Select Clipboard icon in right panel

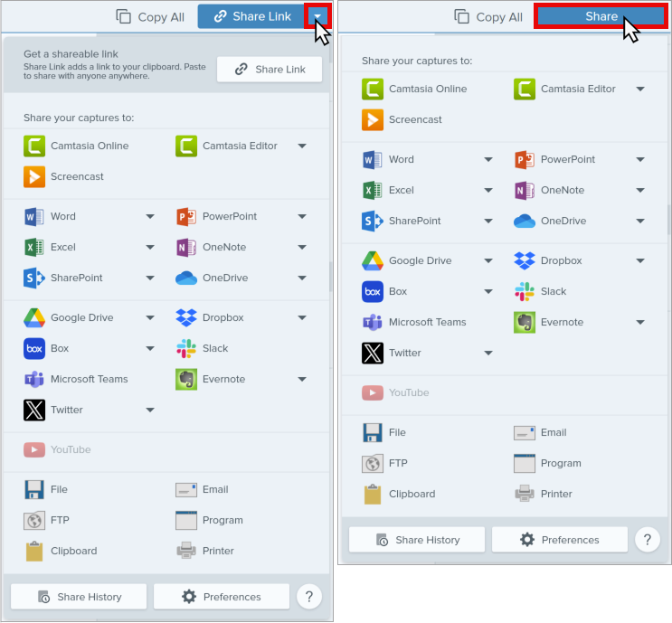[x=373, y=494]
